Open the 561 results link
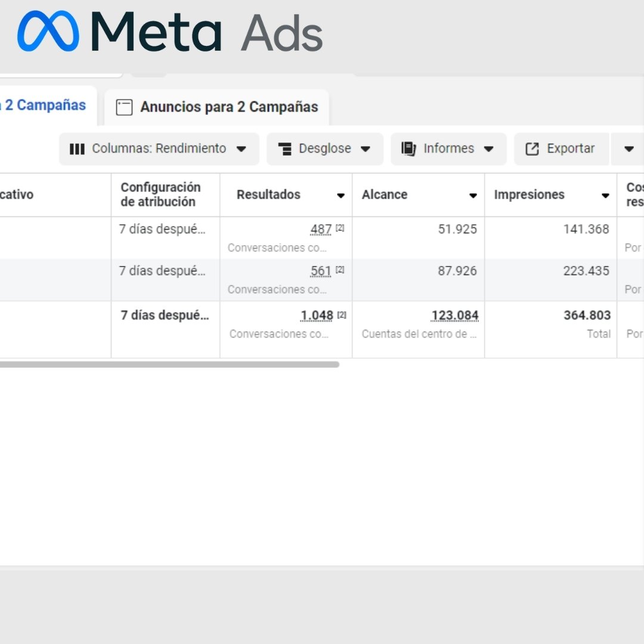Viewport: 644px width, 644px height. (x=321, y=271)
